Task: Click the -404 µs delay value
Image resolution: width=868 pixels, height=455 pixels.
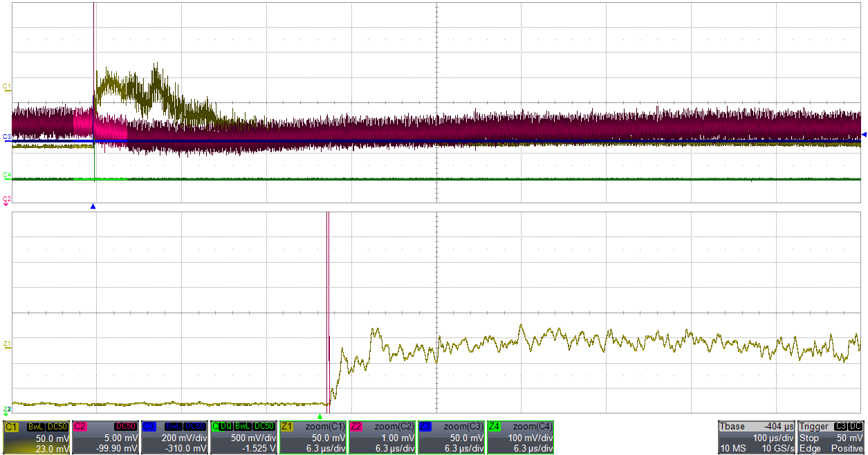Action: 777,427
